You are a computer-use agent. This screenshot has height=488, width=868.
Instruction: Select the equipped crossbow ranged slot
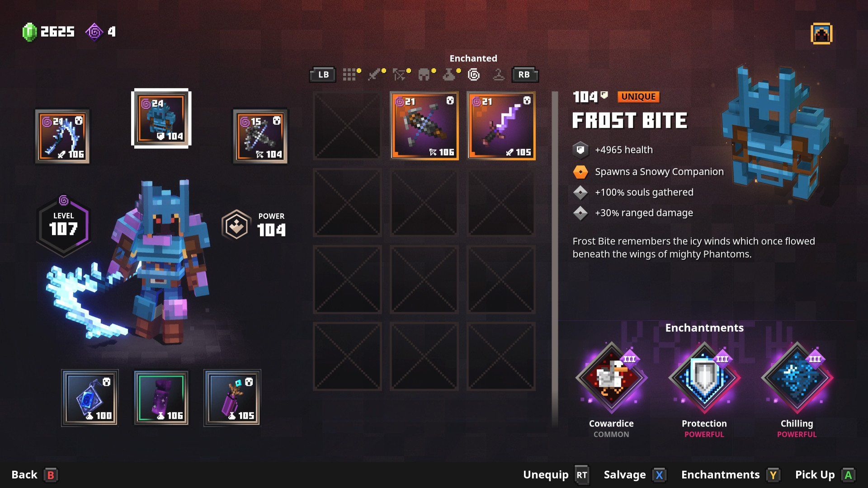(x=260, y=136)
